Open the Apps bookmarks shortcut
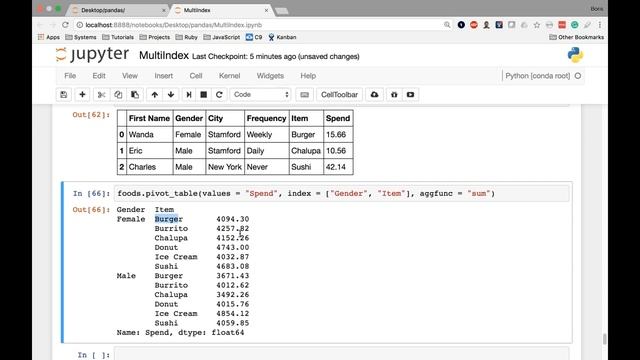 pos(49,37)
